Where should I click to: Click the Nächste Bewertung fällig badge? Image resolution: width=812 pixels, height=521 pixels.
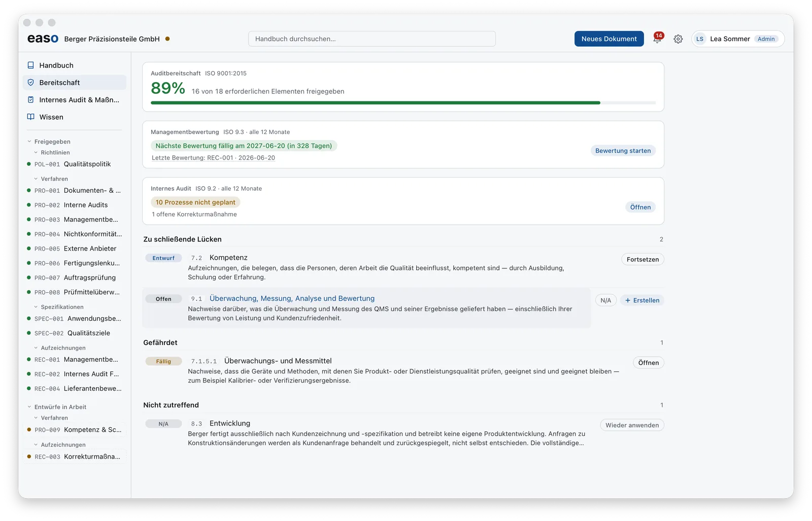[244, 146]
